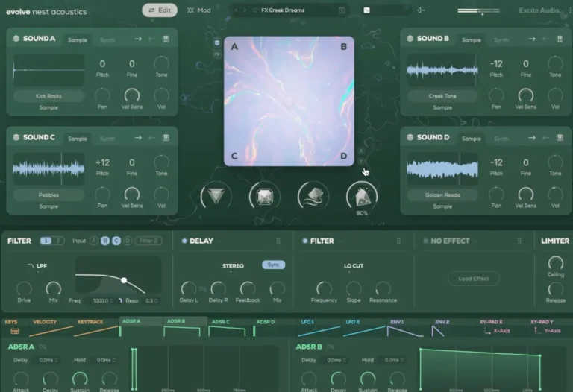Switch to Mod view
Viewport: 573px width, 392px height.
(x=198, y=10)
